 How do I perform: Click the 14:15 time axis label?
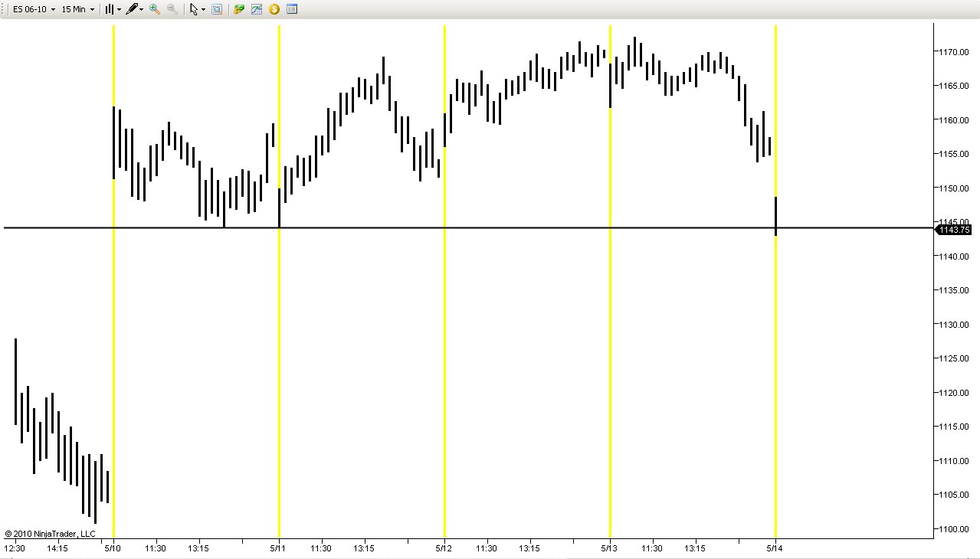[57, 548]
